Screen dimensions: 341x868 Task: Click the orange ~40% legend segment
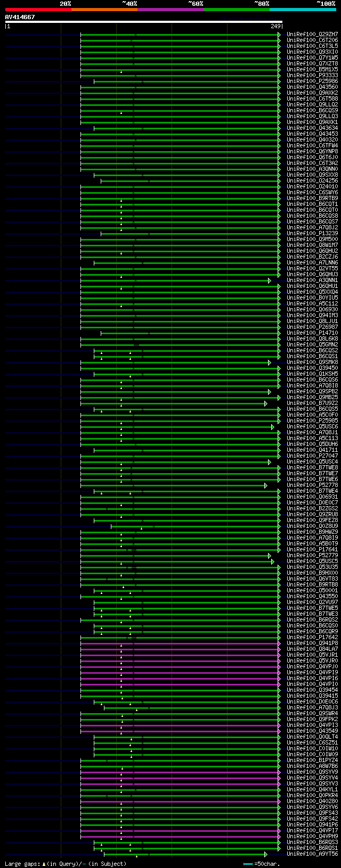[x=104, y=10]
